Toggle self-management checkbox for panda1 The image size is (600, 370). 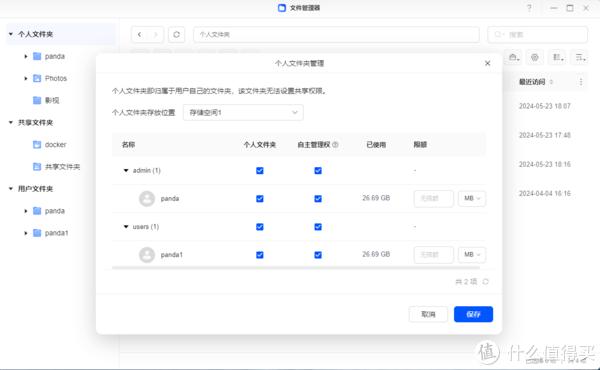click(318, 255)
